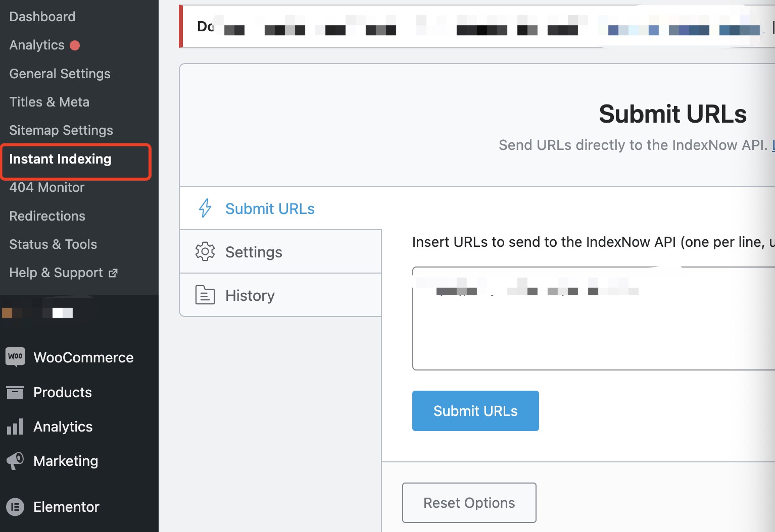Open the Marketing megaphone icon
This screenshot has width=775, height=532.
click(16, 461)
